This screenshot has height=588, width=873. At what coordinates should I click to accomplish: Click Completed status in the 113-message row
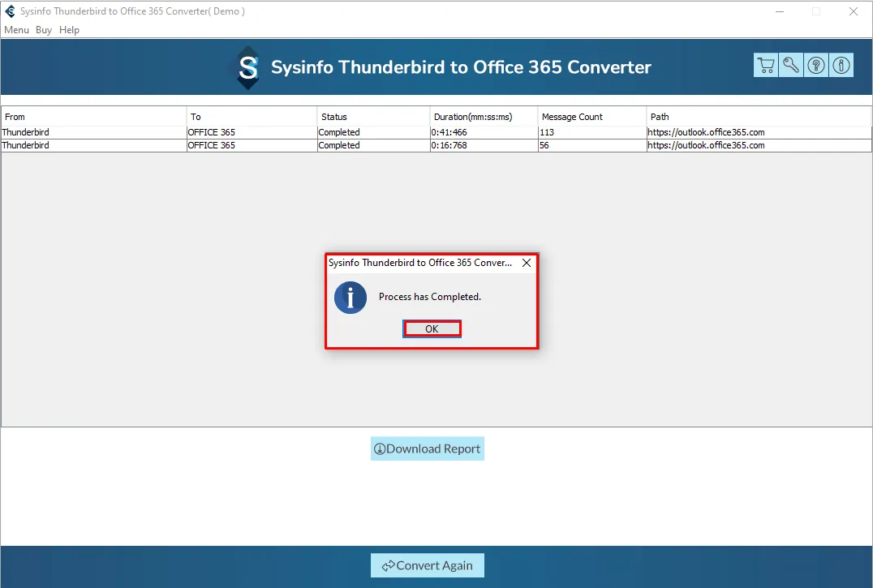[x=373, y=132]
